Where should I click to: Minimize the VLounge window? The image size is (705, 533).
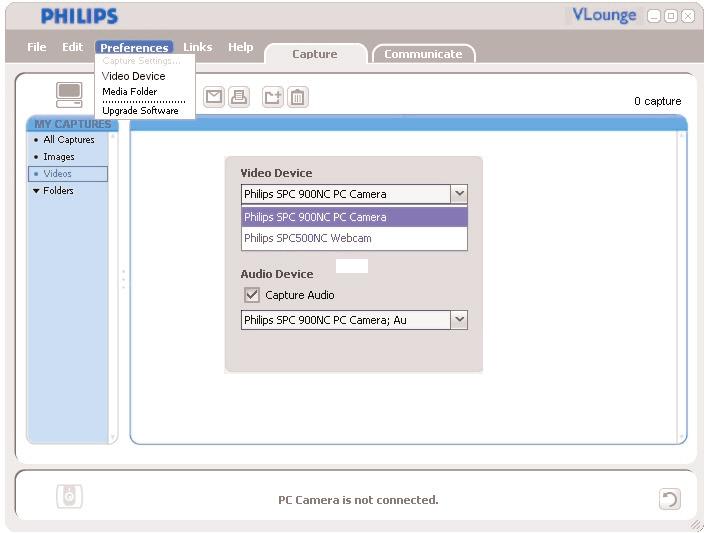click(654, 16)
